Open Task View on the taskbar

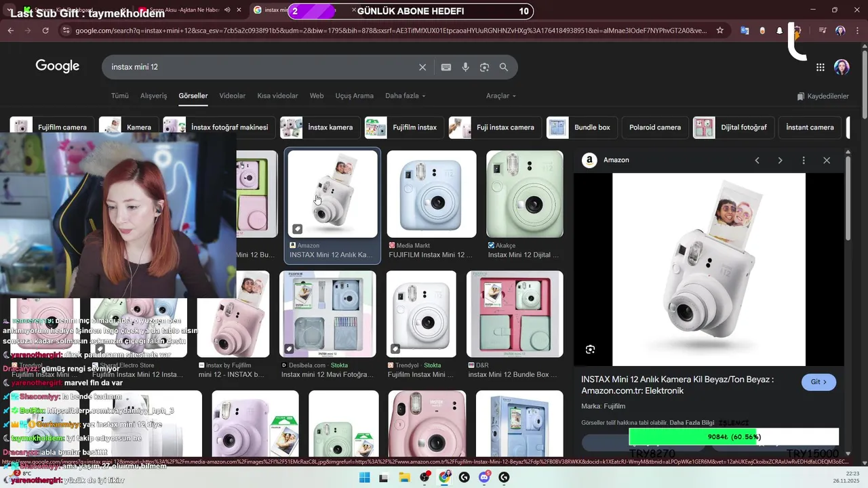(x=384, y=477)
